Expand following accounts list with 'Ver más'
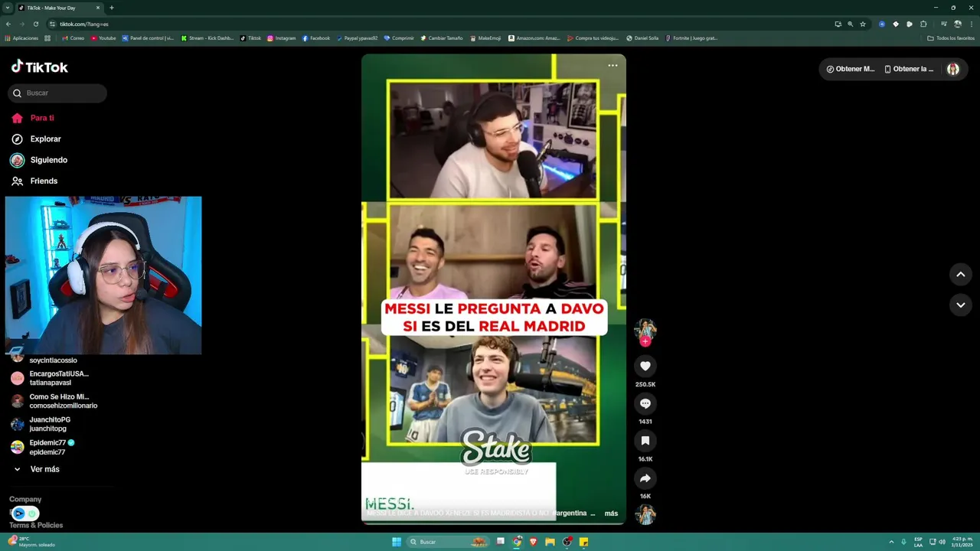980x551 pixels. pos(36,469)
